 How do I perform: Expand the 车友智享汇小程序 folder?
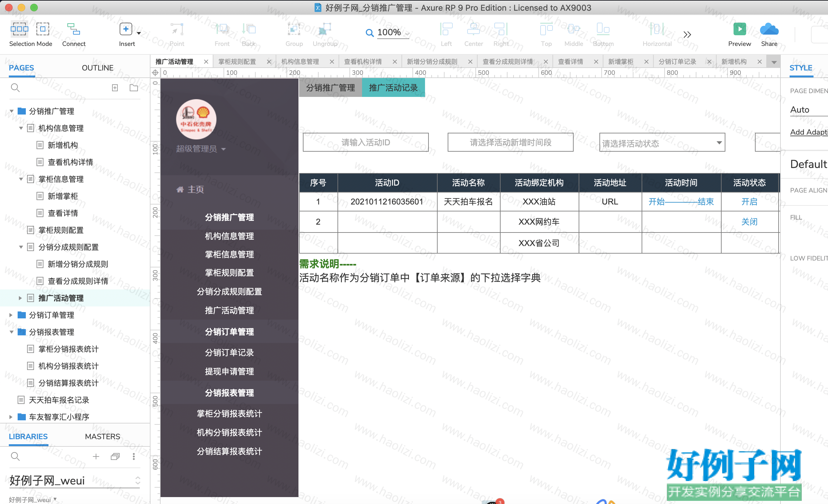11,417
